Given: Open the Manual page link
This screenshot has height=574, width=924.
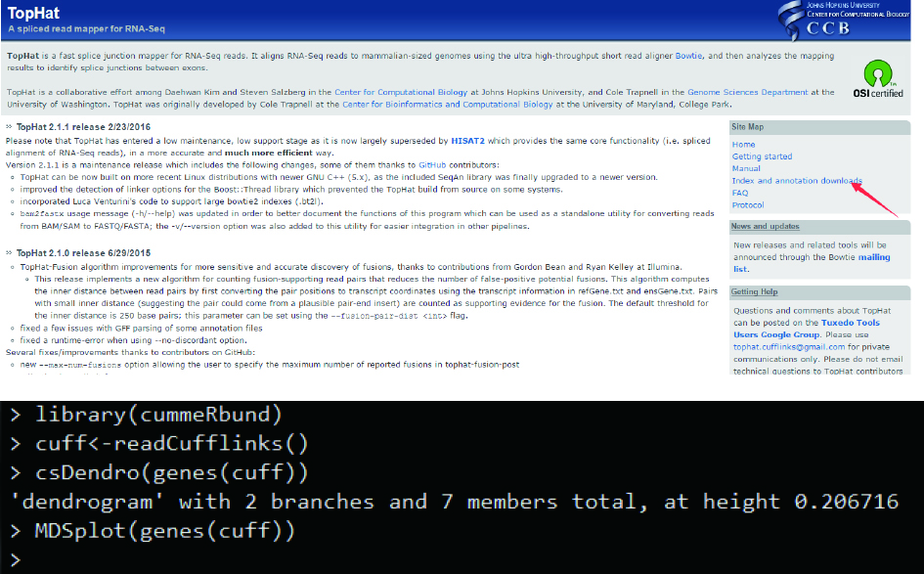Looking at the screenshot, I should [x=746, y=168].
